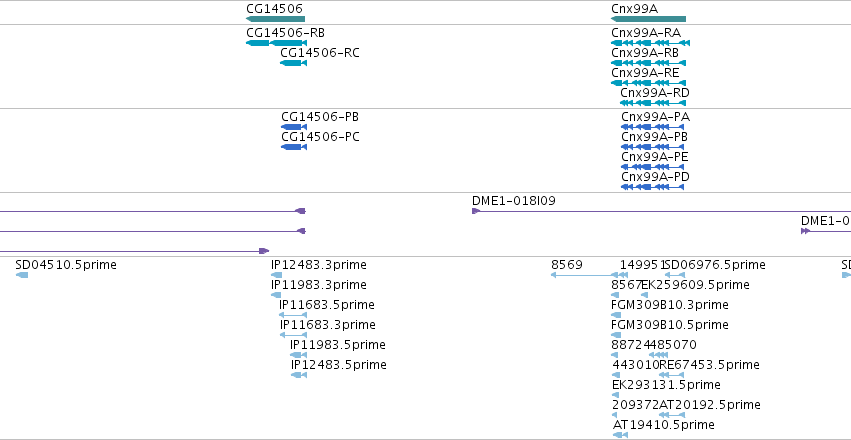Select the purple line beneath the DME1-018I09 label
The image size is (851, 440).
pyautogui.click(x=661, y=211)
